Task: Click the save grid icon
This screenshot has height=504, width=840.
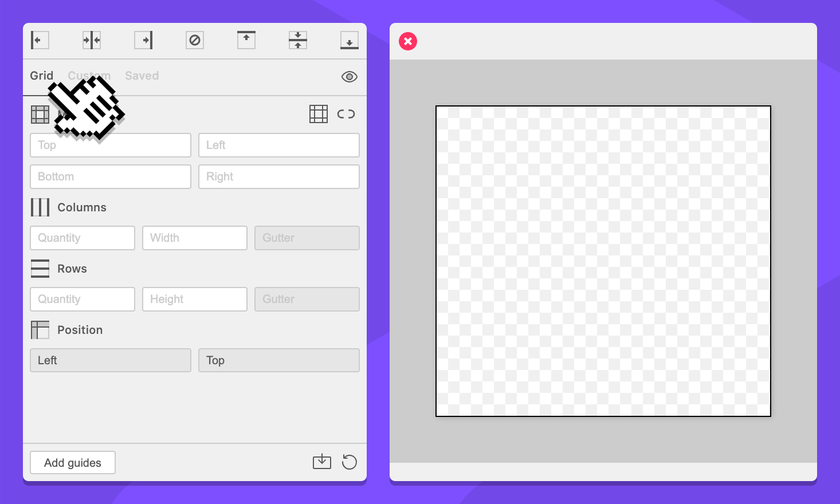Action: [322, 462]
